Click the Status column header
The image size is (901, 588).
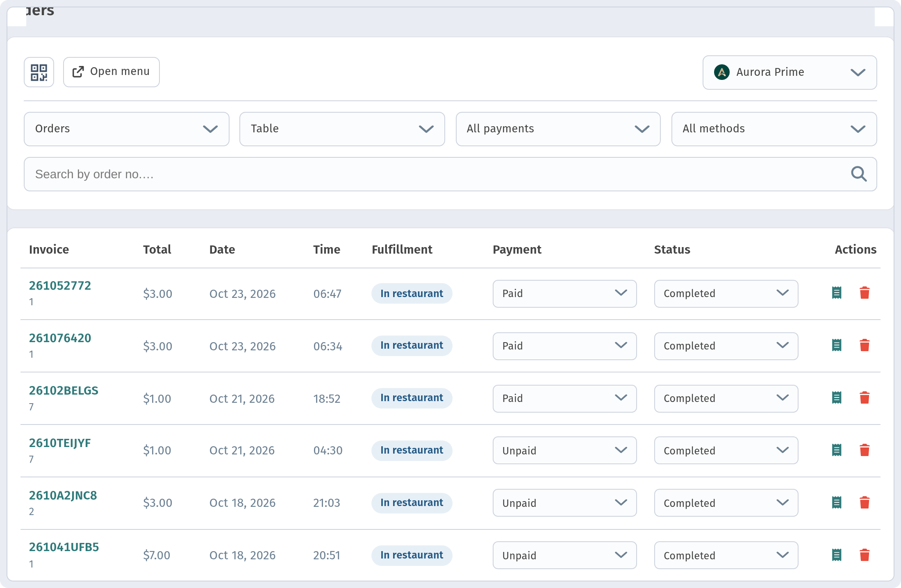(672, 250)
